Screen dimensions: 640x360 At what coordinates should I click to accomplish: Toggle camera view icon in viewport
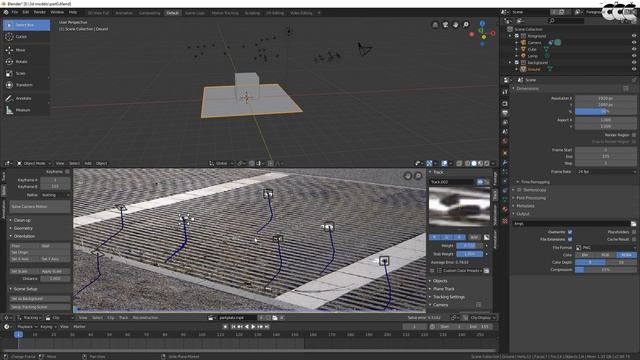(445, 25)
